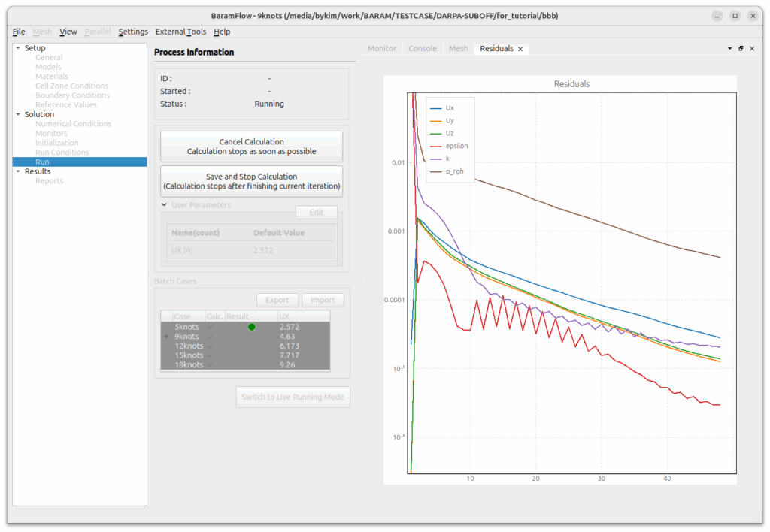Select the 18knots batch case row
Image resolution: width=770 pixels, height=532 pixels.
click(x=245, y=364)
